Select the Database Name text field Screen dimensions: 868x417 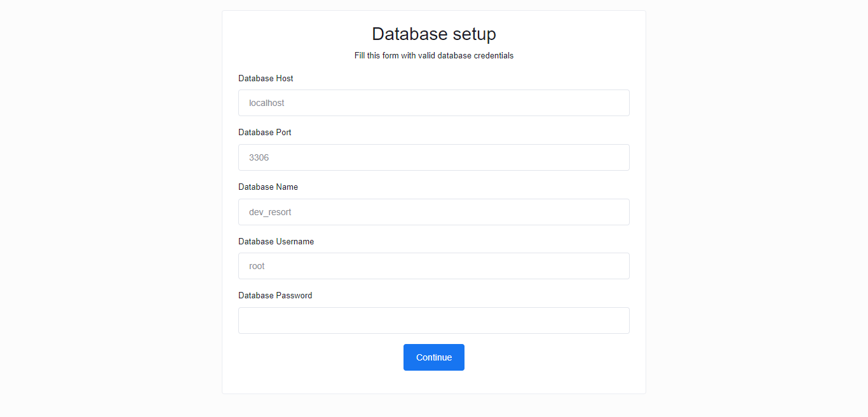(x=434, y=212)
